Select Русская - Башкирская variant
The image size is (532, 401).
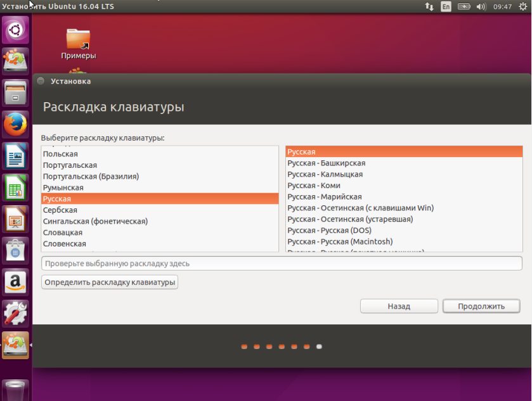[404, 163]
